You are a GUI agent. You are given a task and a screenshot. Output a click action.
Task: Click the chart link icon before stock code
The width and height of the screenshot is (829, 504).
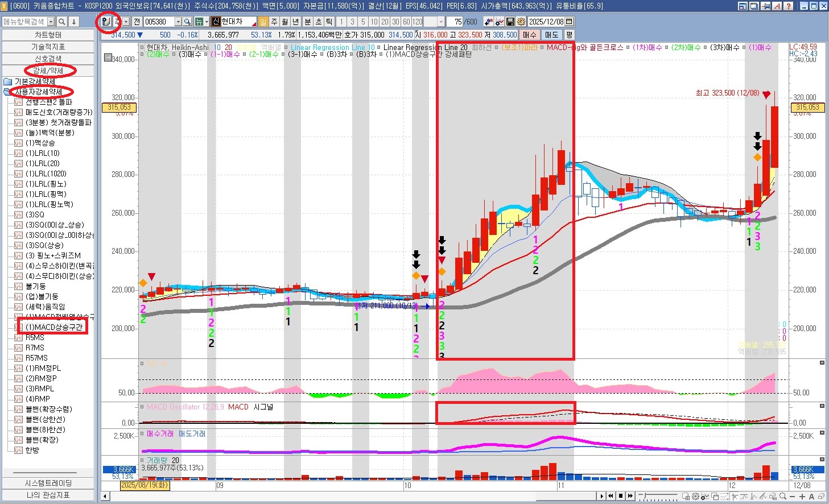pyautogui.click(x=105, y=22)
